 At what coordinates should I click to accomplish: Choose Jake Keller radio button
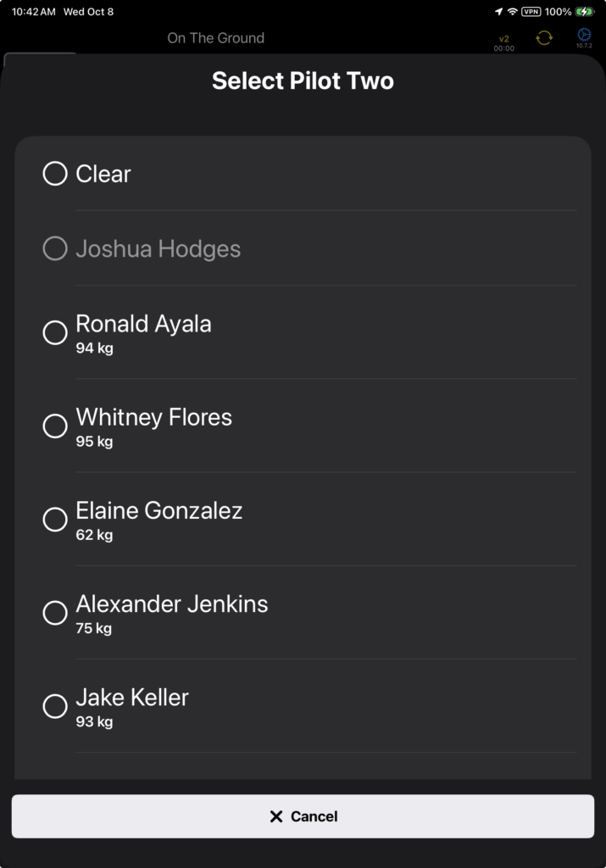pos(55,705)
